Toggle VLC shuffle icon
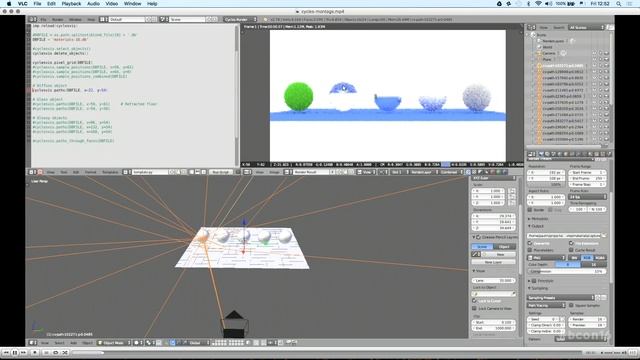Image resolution: width=640 pixels, height=360 pixels. (64, 352)
